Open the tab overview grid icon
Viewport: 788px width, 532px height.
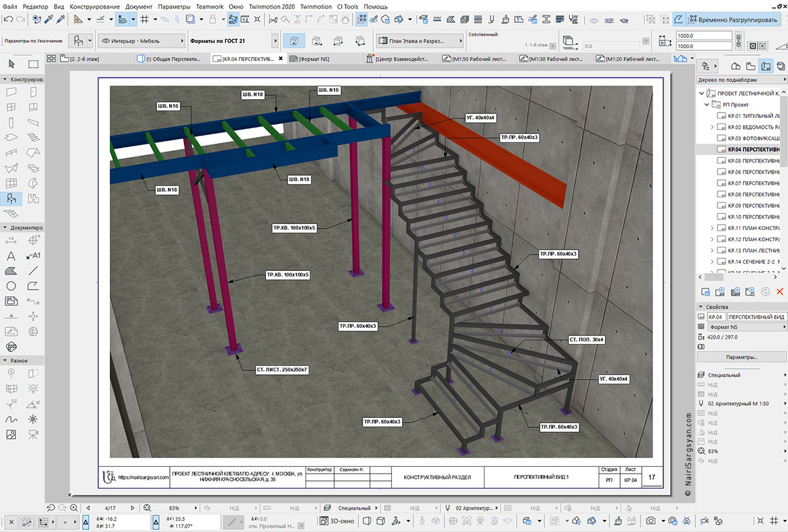click(x=51, y=58)
